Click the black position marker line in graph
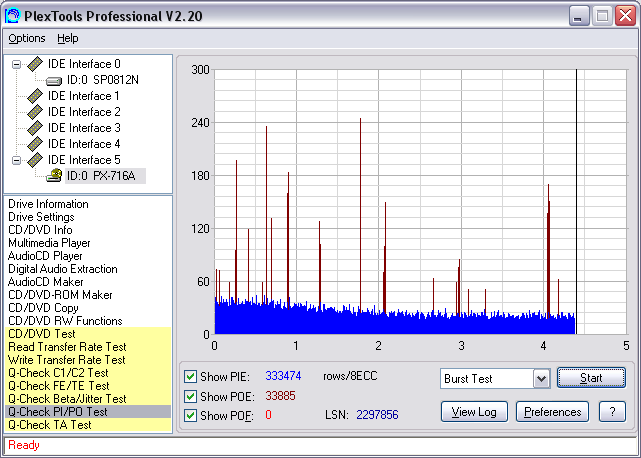The width and height of the screenshot is (641, 458). click(x=576, y=200)
